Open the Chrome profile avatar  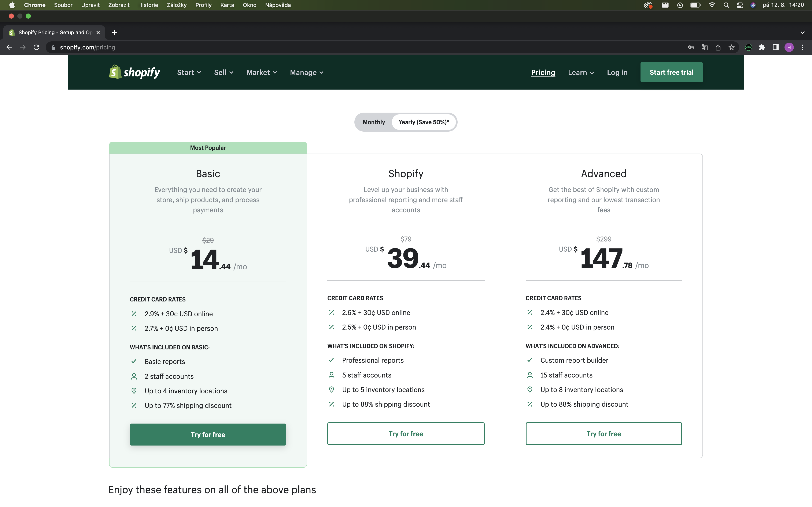click(789, 47)
